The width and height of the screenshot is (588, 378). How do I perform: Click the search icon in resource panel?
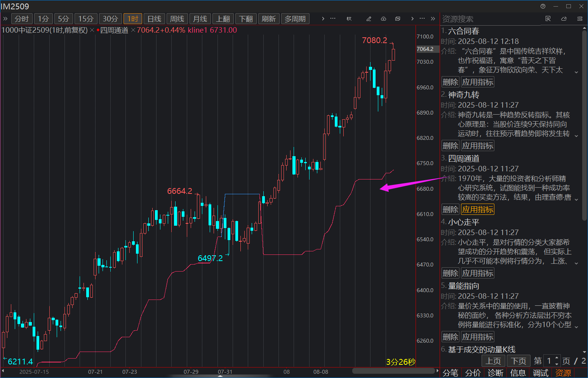548,19
